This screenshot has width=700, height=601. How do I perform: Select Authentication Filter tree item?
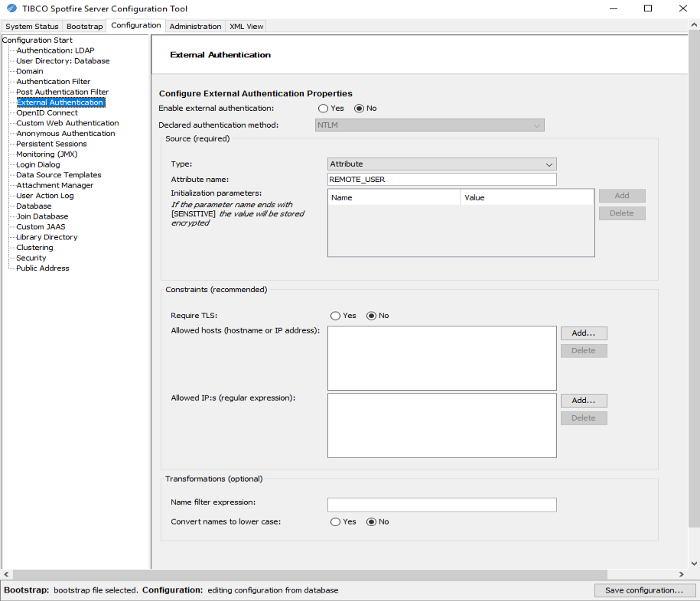coord(53,82)
